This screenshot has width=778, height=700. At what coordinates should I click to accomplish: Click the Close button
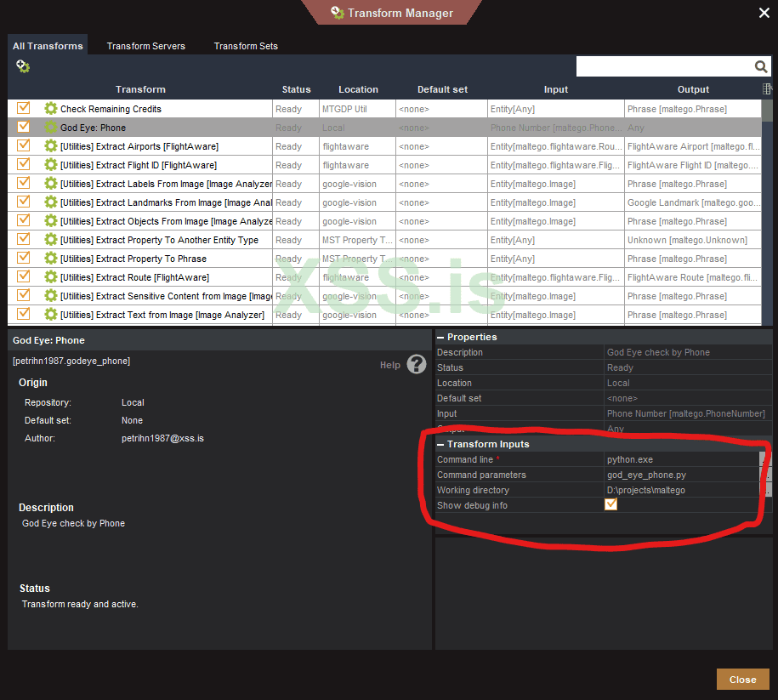[x=743, y=679]
